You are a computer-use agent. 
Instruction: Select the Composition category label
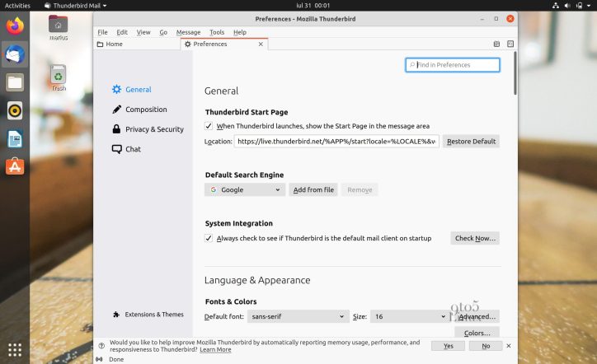[x=146, y=110]
